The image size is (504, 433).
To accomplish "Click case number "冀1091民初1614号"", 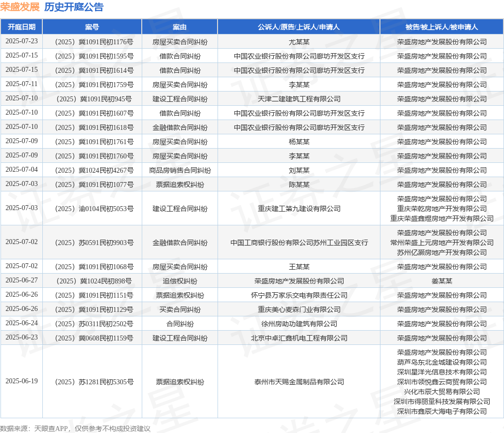I will click(106, 70).
